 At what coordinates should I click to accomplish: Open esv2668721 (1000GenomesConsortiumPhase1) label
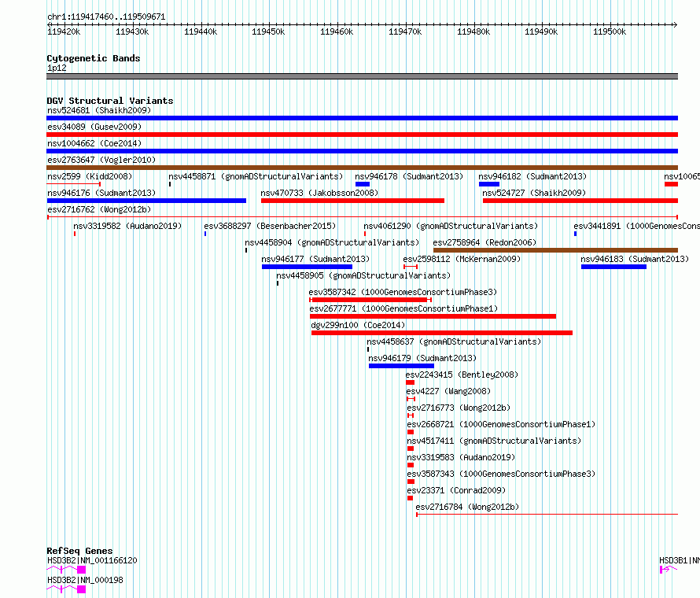pos(501,424)
